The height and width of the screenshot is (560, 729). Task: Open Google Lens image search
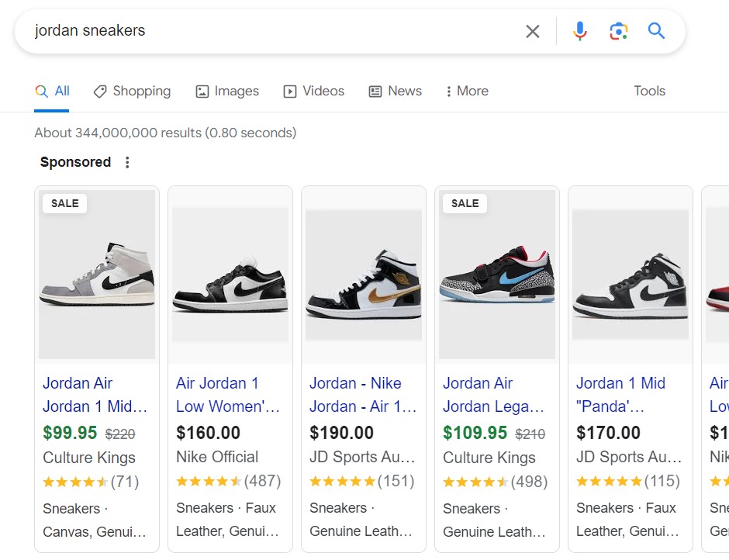click(x=618, y=31)
